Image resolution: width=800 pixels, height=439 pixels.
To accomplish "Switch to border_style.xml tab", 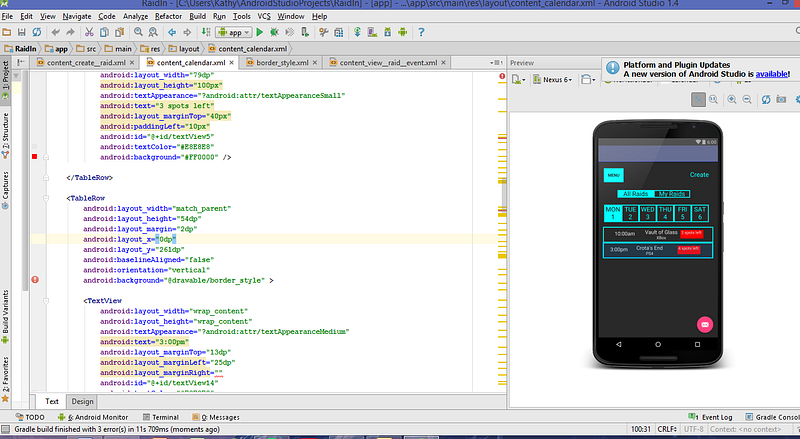I will (282, 63).
